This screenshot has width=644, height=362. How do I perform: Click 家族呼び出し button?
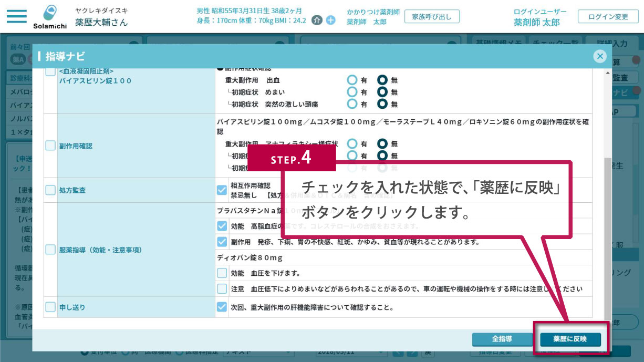point(432,16)
